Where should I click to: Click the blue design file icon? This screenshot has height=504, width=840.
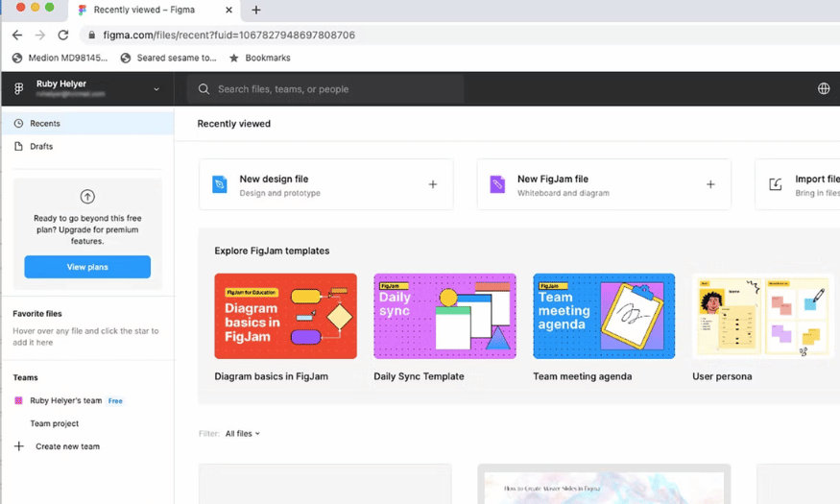(x=220, y=184)
